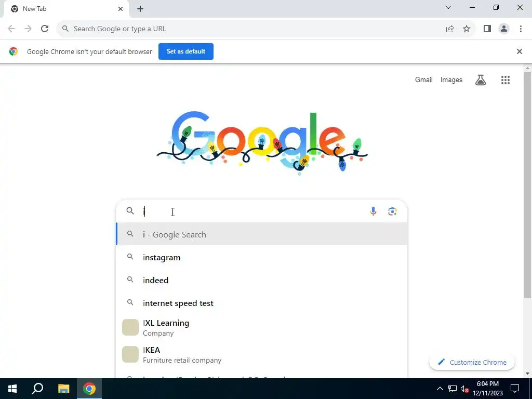This screenshot has width=532, height=399.
Task: Choose the instagram suggestion
Action: [x=262, y=257]
